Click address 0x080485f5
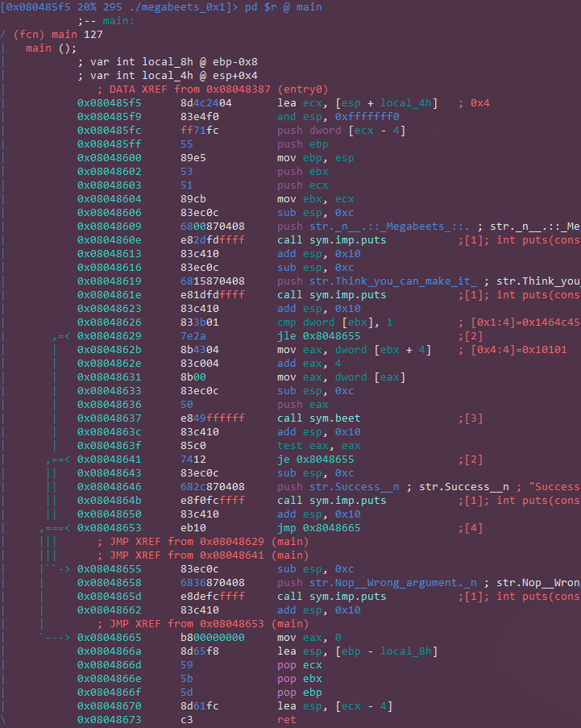Image resolution: width=581 pixels, height=728 pixels. 109,103
